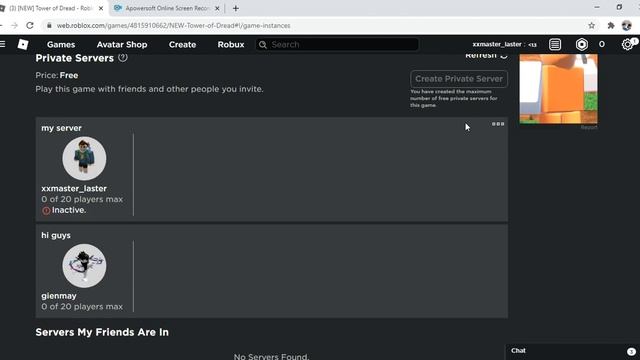
Task: Open the notifications feed icon
Action: pyautogui.click(x=555, y=44)
